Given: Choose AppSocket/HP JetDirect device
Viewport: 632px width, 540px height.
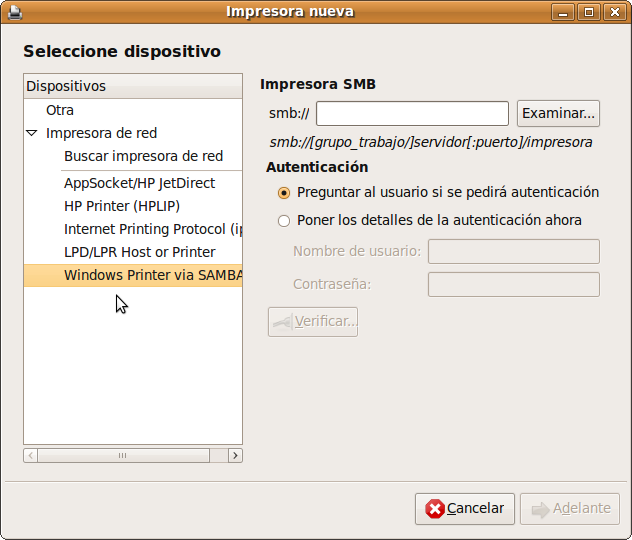Looking at the screenshot, I should 139,183.
